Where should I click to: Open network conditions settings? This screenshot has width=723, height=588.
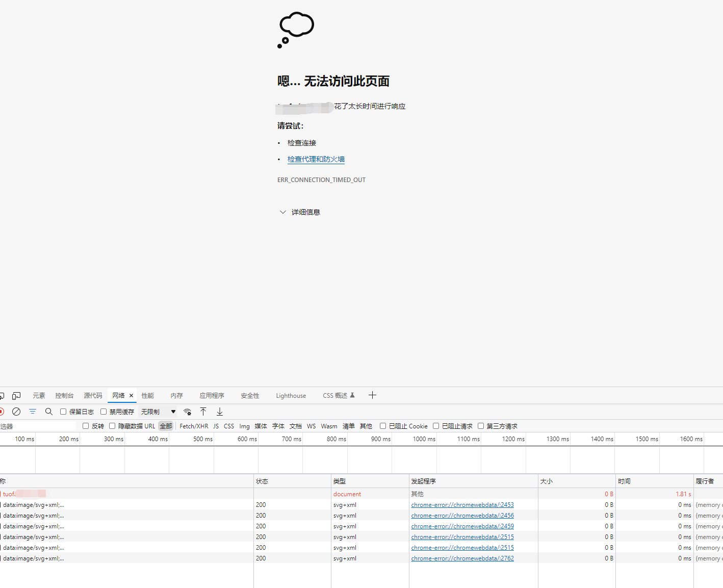pos(188,412)
